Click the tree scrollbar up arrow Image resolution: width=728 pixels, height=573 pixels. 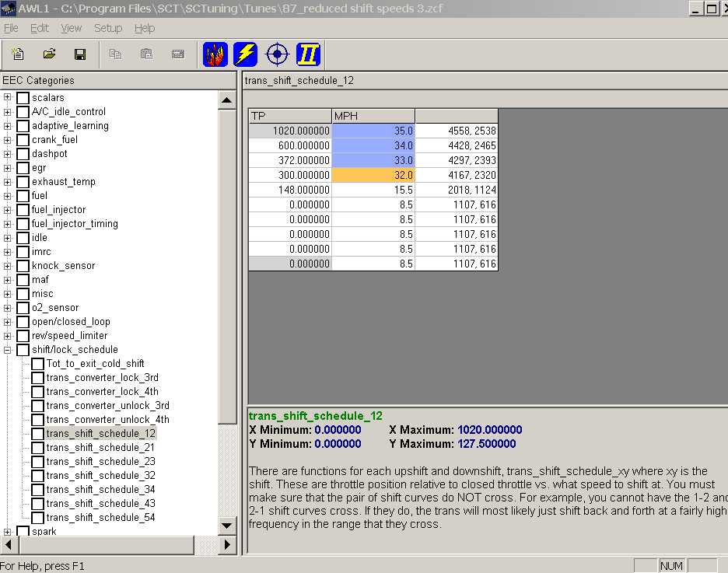coord(226,100)
